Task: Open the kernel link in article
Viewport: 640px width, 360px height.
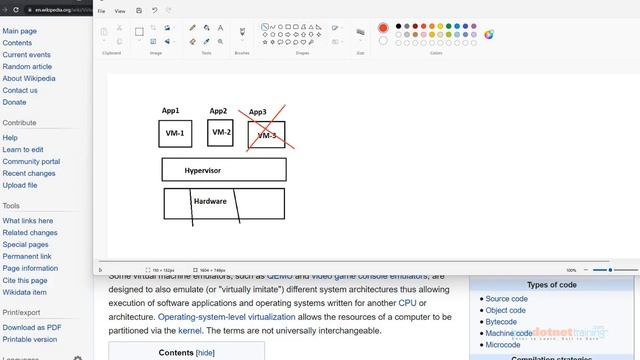Action: pos(190,331)
